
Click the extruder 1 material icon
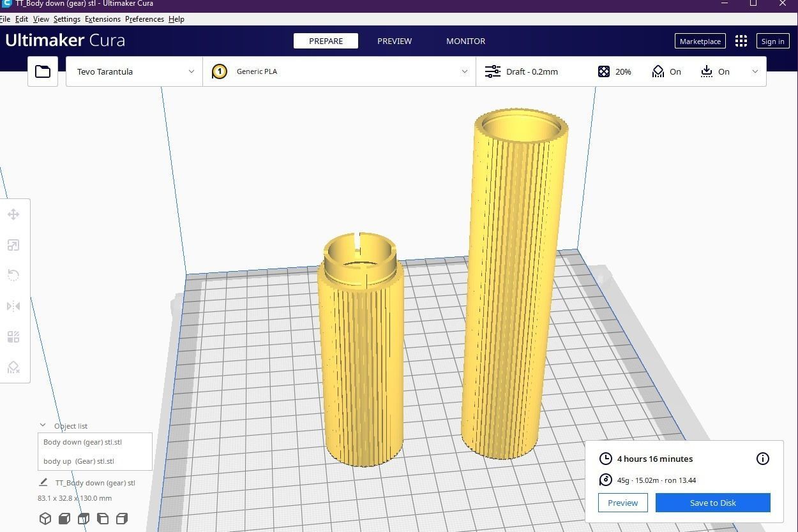coord(219,71)
